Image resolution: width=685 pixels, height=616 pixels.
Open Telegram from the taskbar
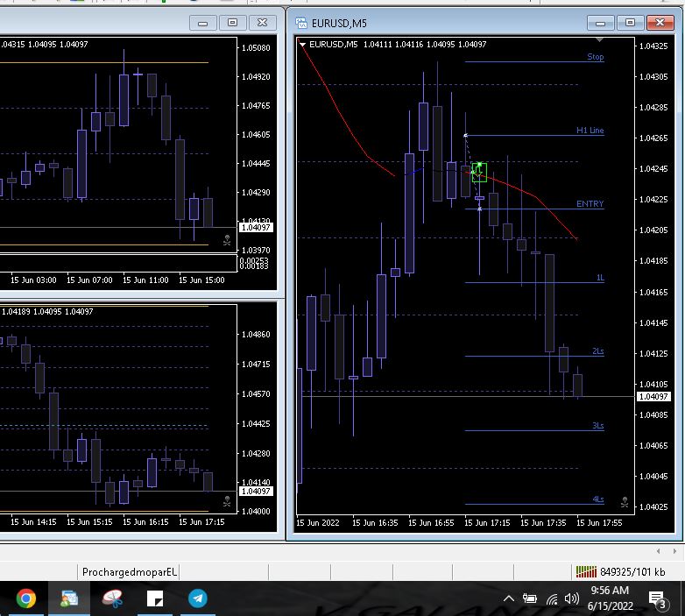tap(198, 599)
